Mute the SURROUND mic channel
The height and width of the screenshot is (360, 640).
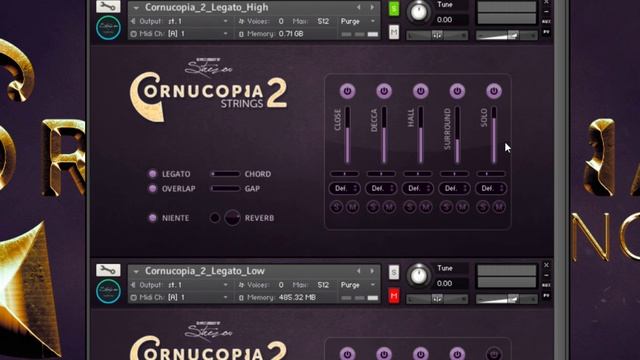(462, 207)
